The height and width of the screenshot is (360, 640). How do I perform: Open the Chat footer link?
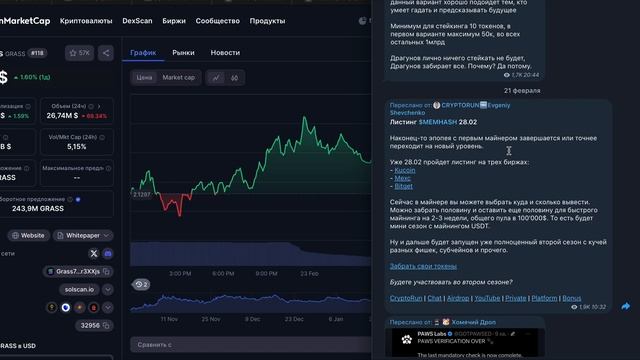(x=434, y=298)
